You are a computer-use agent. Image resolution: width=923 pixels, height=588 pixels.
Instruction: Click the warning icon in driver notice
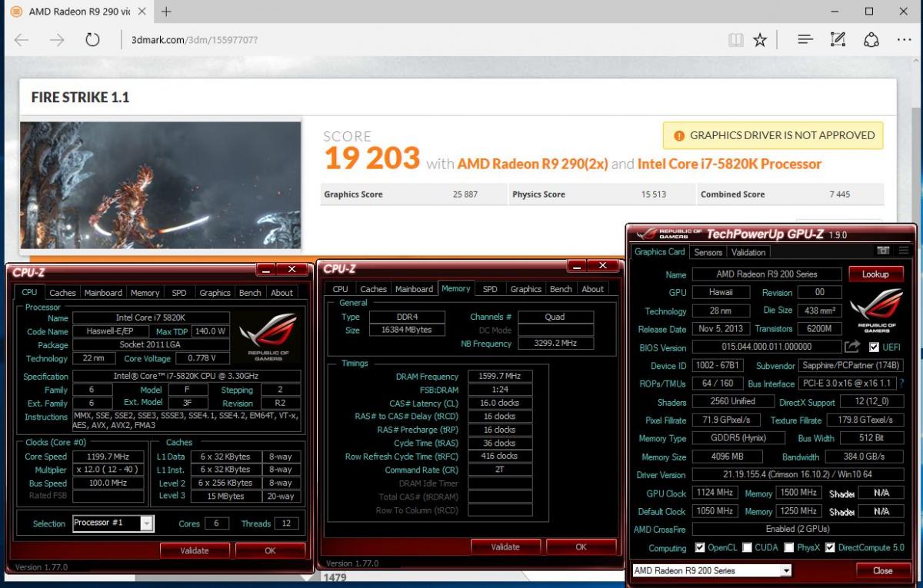(x=678, y=135)
